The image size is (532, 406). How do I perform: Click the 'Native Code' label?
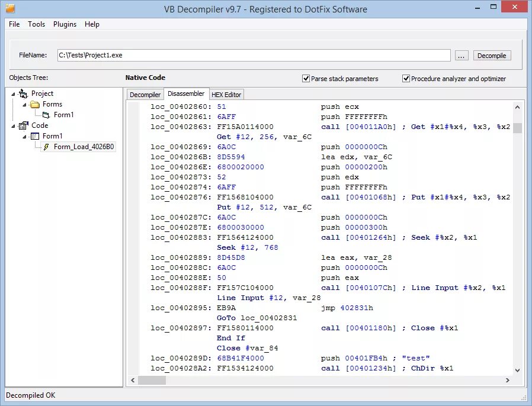pyautogui.click(x=145, y=78)
